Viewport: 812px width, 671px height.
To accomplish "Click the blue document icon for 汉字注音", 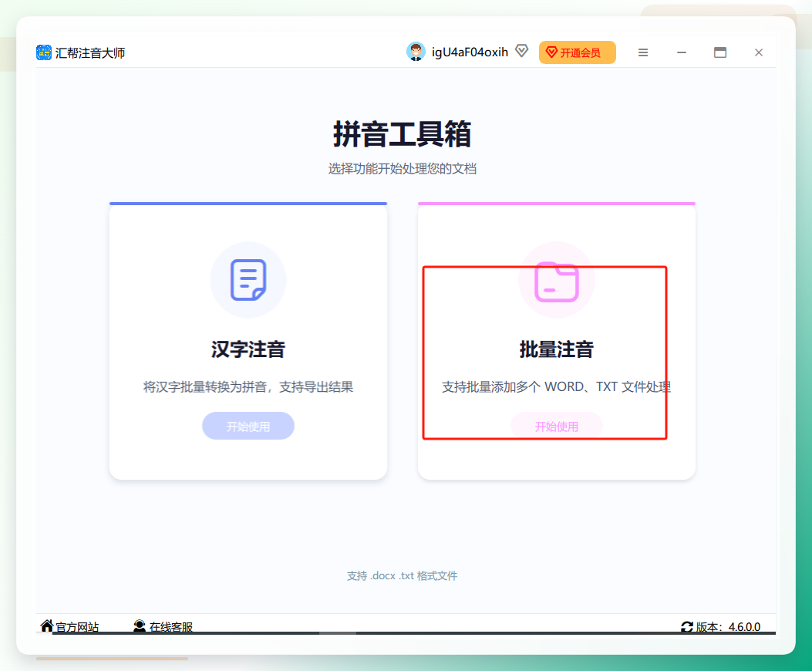I will tap(248, 280).
